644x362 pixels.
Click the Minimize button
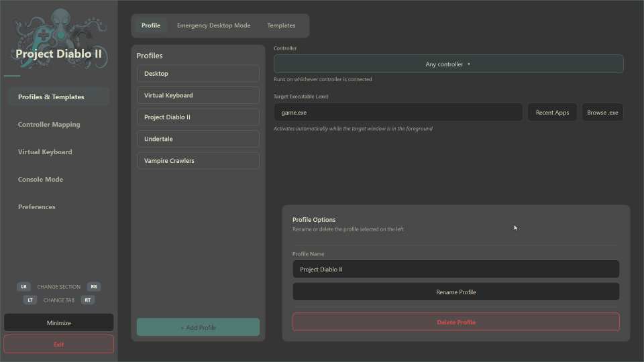point(59,322)
